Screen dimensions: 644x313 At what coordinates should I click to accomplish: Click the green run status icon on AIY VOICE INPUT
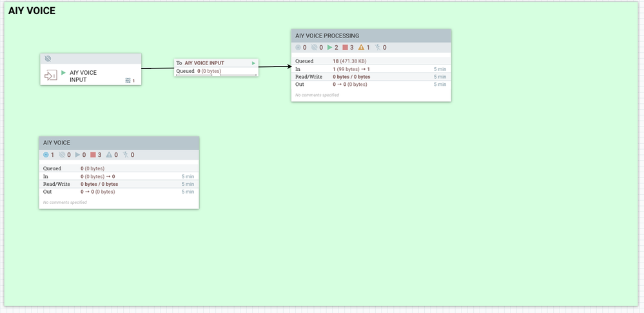point(64,73)
